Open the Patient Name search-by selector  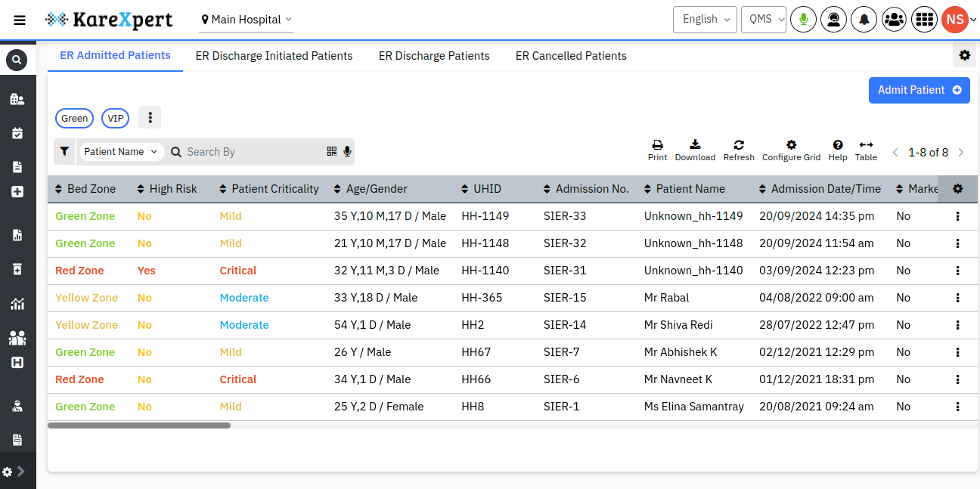point(121,151)
